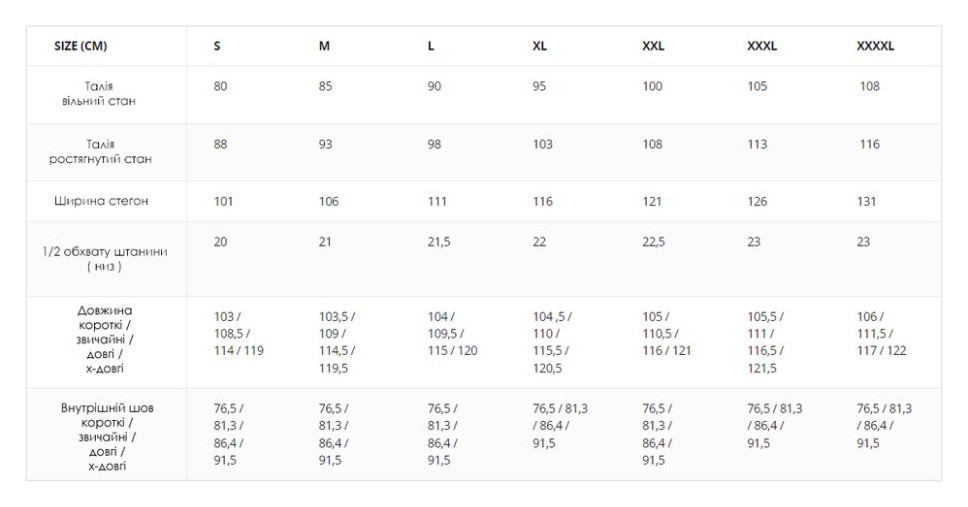Click the XXL size column header
The height and width of the screenshot is (507, 968).
[653, 46]
